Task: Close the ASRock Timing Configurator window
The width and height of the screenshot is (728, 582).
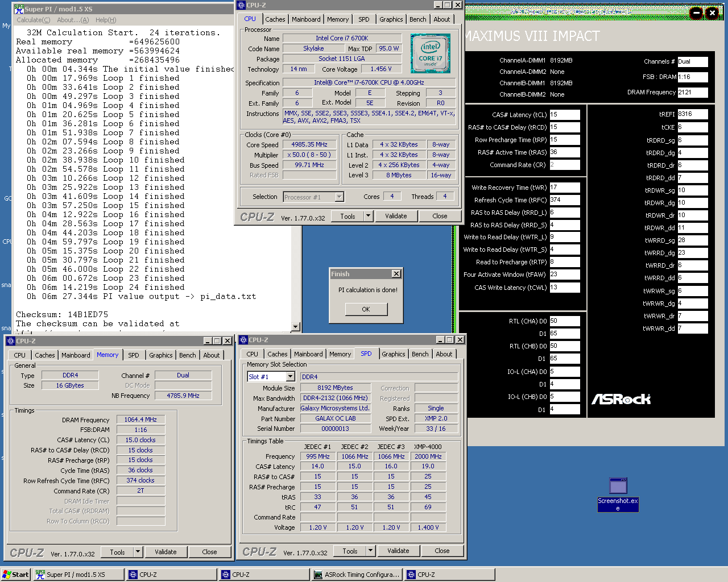Action: point(713,13)
